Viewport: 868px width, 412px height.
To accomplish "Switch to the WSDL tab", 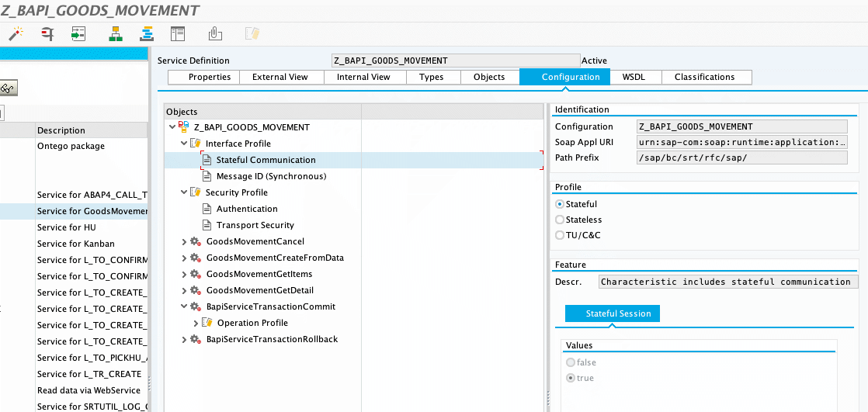I will pyautogui.click(x=633, y=77).
